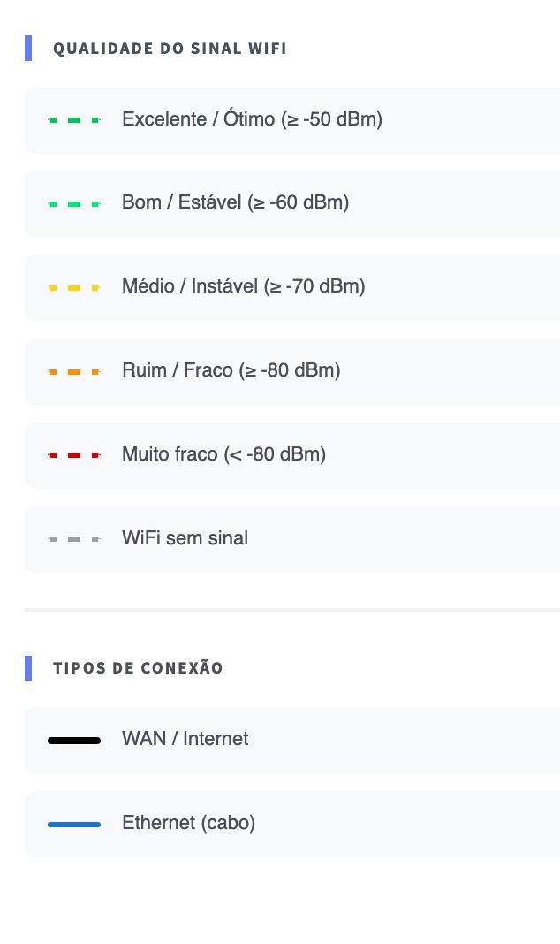This screenshot has width=560, height=944.
Task: Click the green dashed line for Excelente signal
Action: coord(74,120)
